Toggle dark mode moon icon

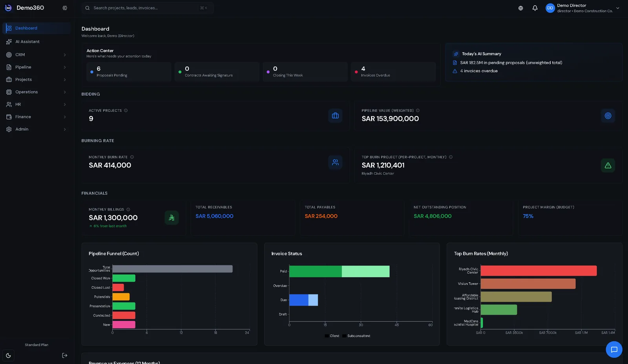(x=8, y=355)
